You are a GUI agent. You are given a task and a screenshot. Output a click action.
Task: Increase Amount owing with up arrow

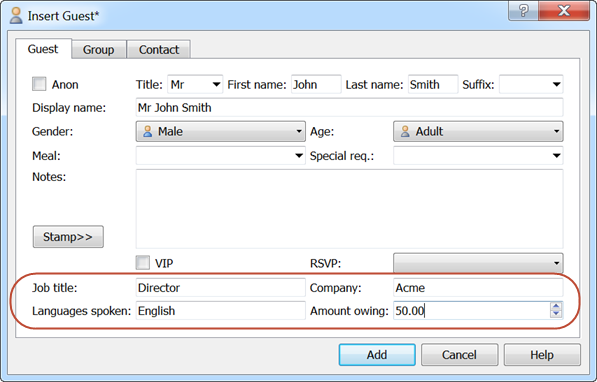(556, 306)
